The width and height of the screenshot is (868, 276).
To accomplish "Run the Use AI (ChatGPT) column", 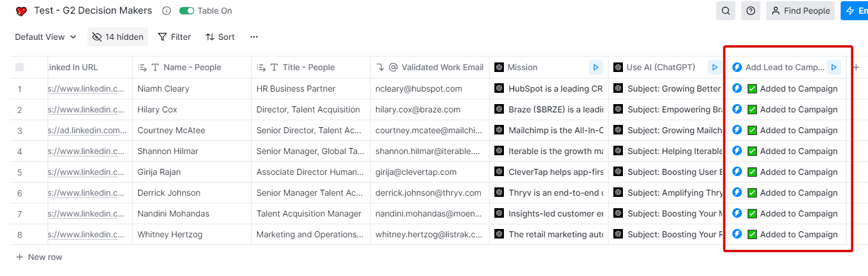I will (x=715, y=67).
